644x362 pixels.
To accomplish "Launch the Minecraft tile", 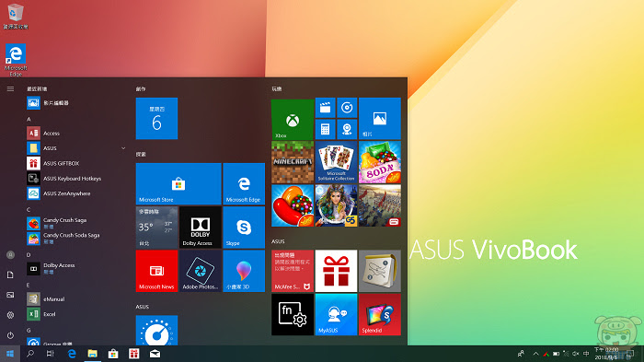I will click(x=293, y=162).
